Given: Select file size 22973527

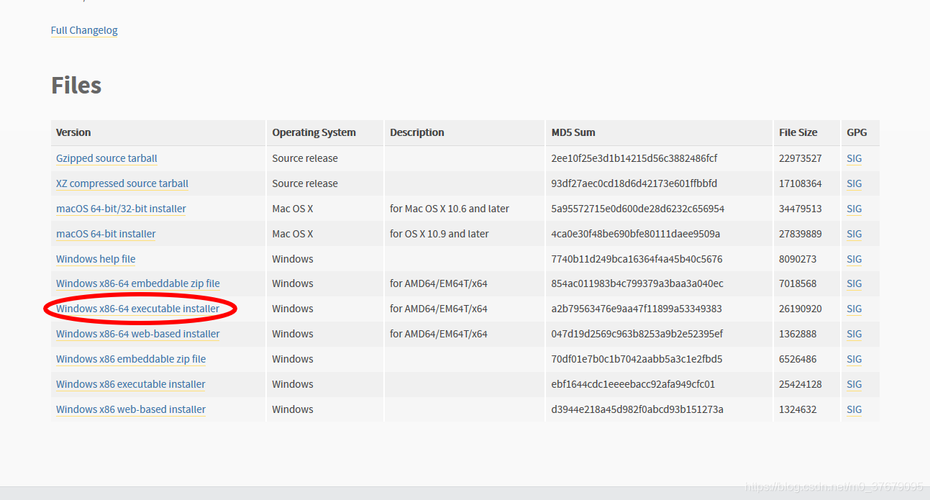Looking at the screenshot, I should point(800,158).
